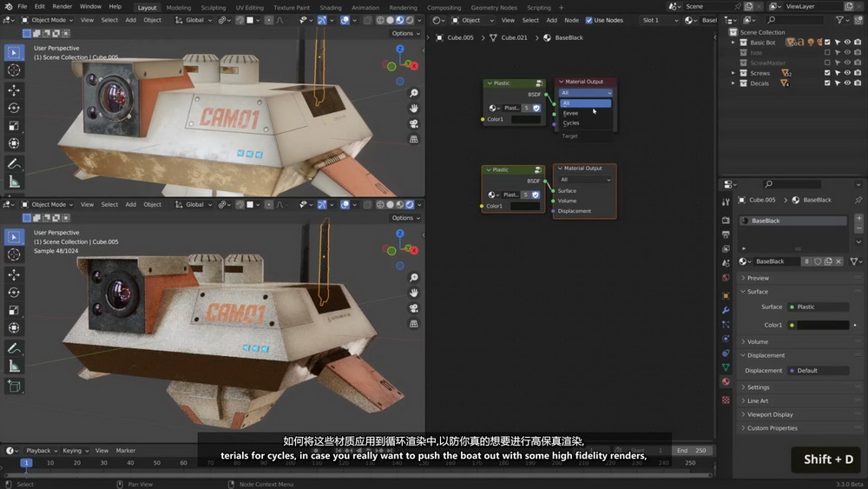Viewport: 868px width, 489px height.
Task: Toggle Basic Bot collection exclude checkbox
Action: 827,42
